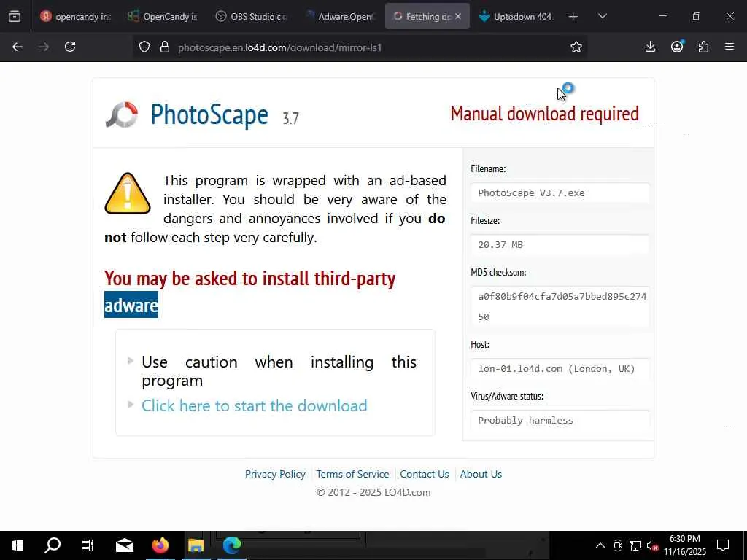Open the Terms of Service link
The width and height of the screenshot is (747, 560).
[352, 474]
